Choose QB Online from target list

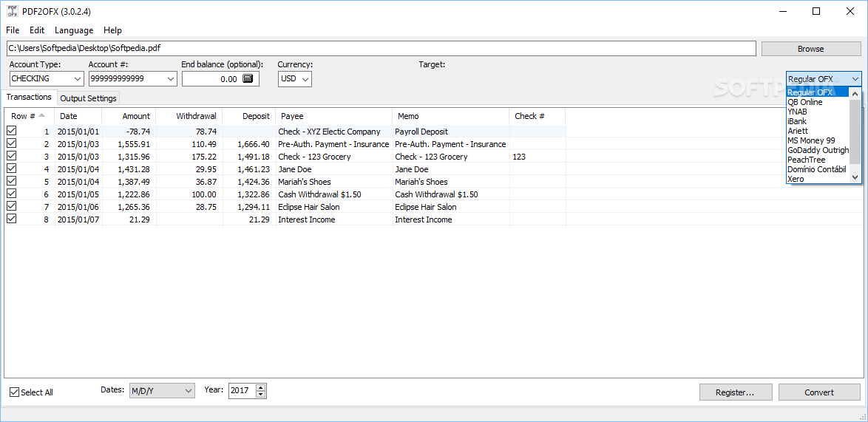pos(818,102)
